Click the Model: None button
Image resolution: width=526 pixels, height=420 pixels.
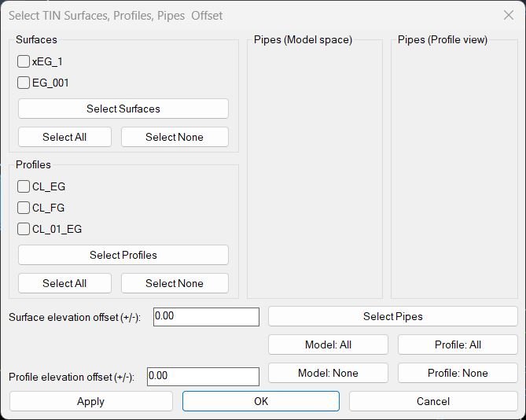point(328,373)
